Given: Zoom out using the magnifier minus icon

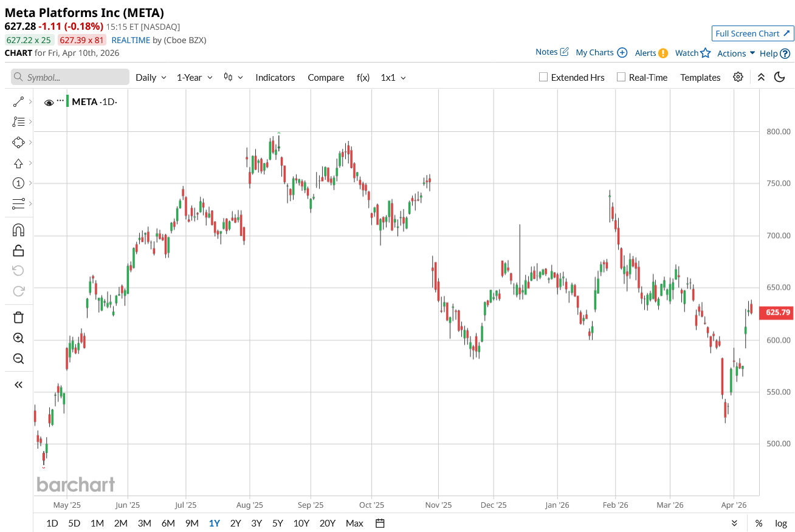Looking at the screenshot, I should coord(18,359).
